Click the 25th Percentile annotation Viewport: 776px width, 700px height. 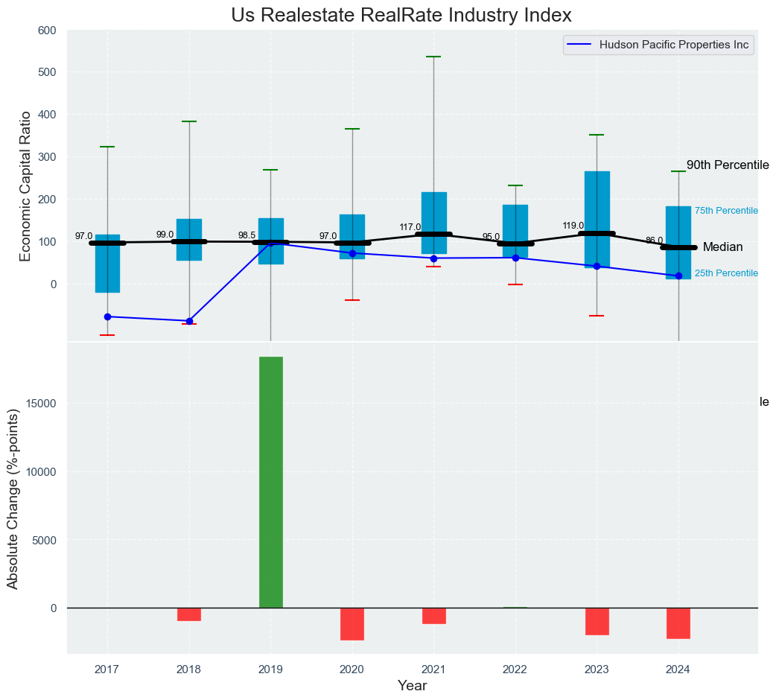tap(726, 274)
